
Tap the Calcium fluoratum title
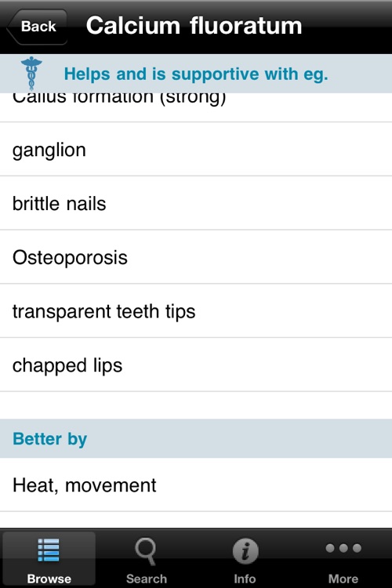coord(194,26)
